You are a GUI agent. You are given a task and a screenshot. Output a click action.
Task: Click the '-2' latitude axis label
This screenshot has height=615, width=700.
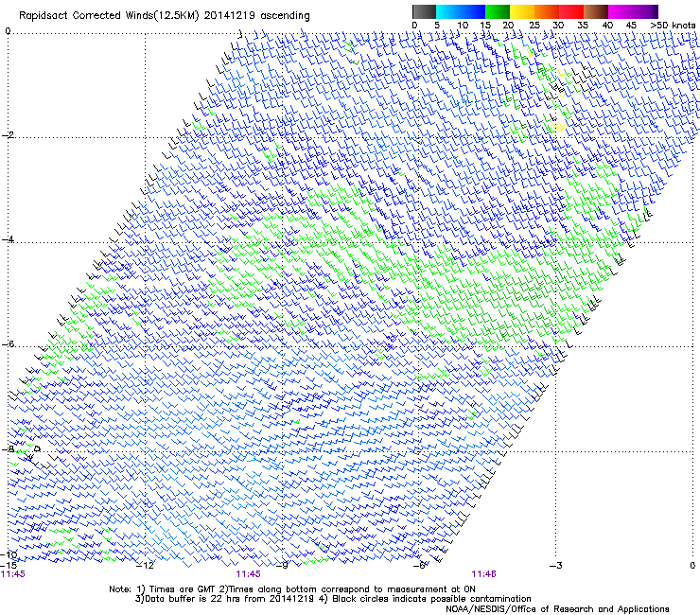click(x=8, y=135)
